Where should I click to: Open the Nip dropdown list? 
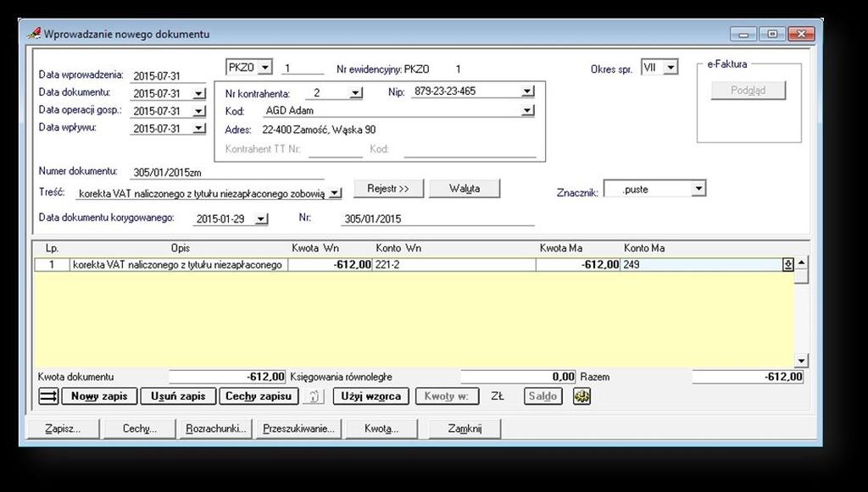point(528,91)
